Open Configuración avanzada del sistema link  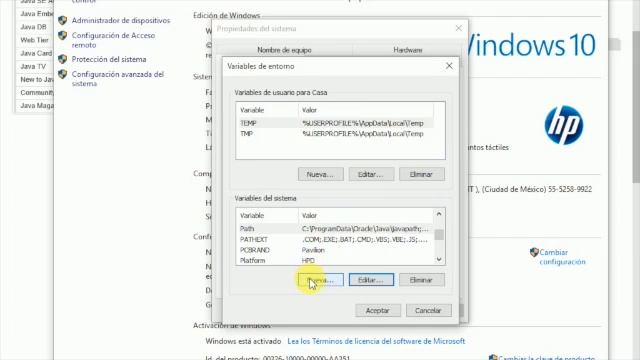tap(118, 79)
